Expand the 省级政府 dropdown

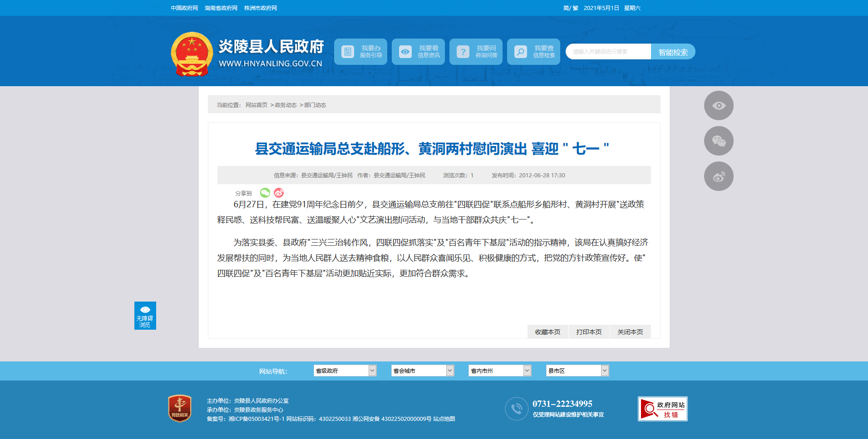click(x=345, y=371)
